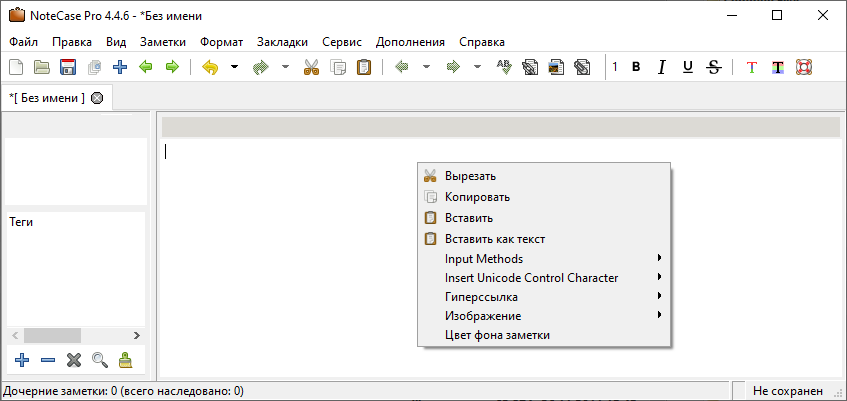The width and height of the screenshot is (847, 401).
Task: Open forward-history dropdown arrow
Action: tap(477, 68)
